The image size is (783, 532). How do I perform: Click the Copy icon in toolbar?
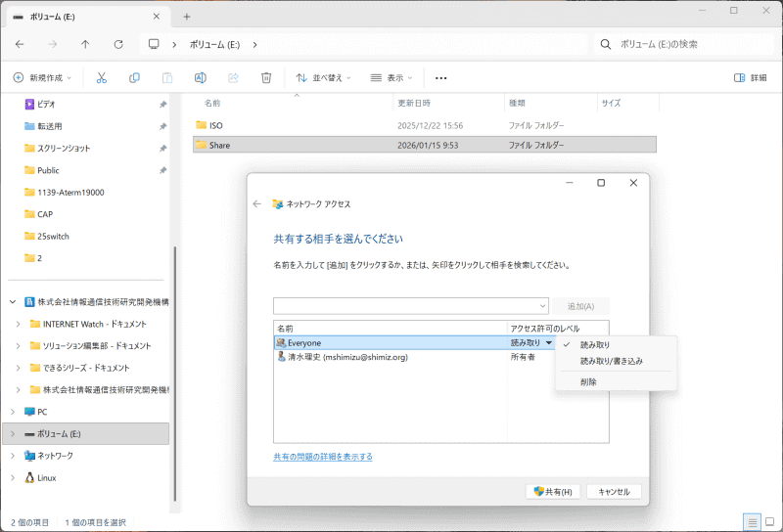point(134,78)
